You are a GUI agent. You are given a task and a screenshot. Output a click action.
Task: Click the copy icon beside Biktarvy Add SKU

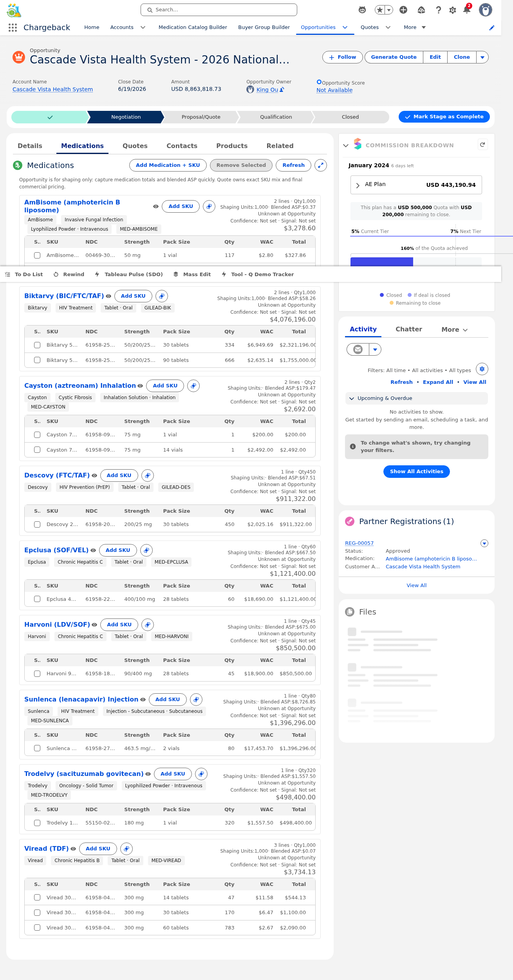coord(162,296)
